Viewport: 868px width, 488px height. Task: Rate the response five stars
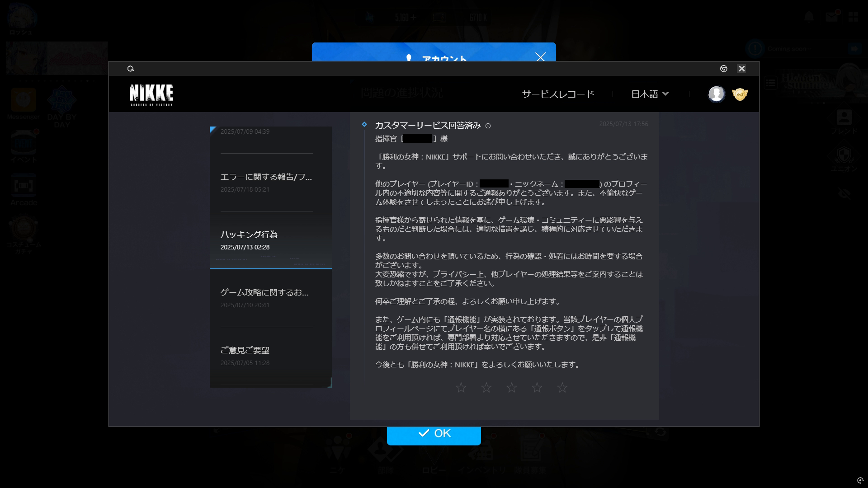tap(562, 388)
